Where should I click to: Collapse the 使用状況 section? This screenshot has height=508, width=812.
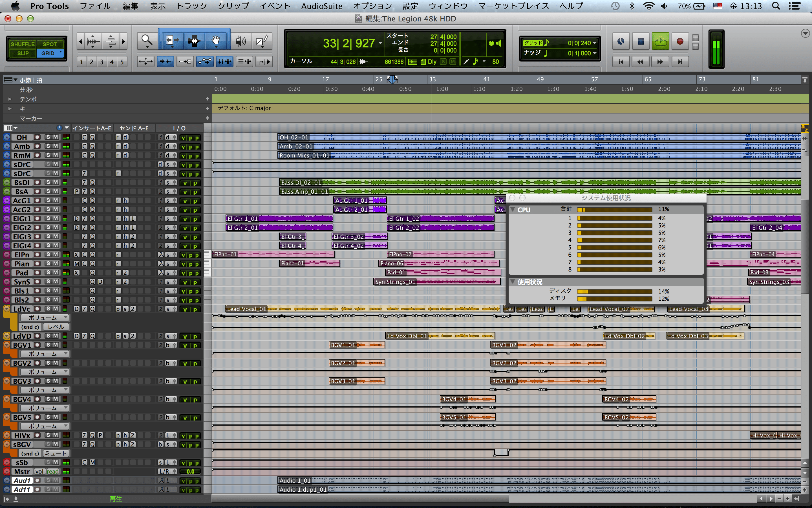[x=512, y=282]
